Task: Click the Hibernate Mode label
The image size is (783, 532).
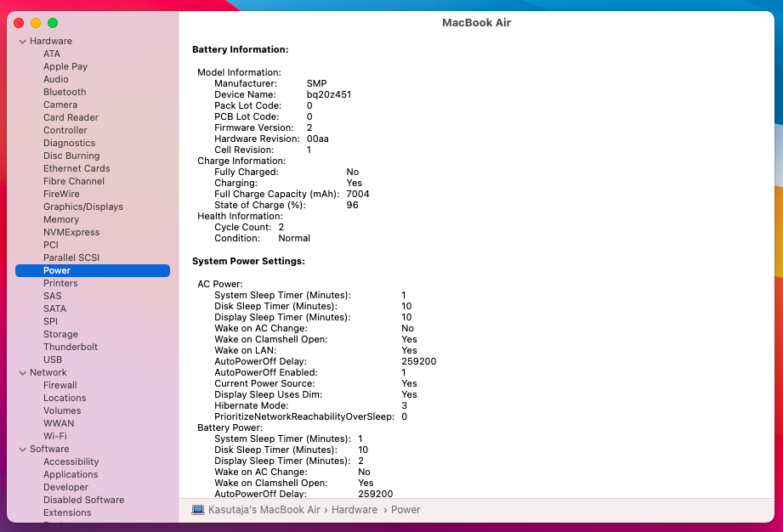Action: click(x=251, y=405)
